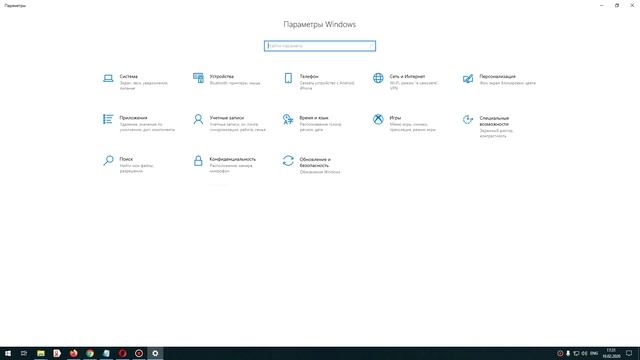The width and height of the screenshot is (640, 360).
Task: Open the Конфиденциальность padlock icon
Action: 198,160
